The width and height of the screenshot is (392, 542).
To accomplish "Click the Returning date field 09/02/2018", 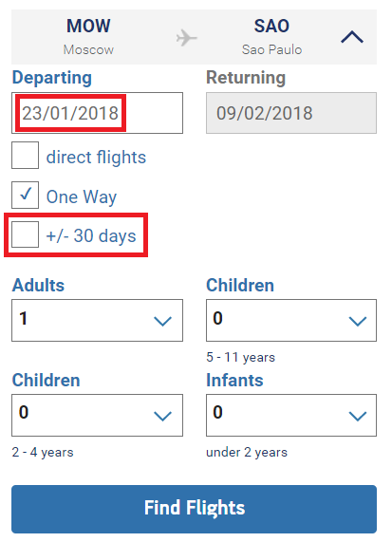I will [x=291, y=113].
